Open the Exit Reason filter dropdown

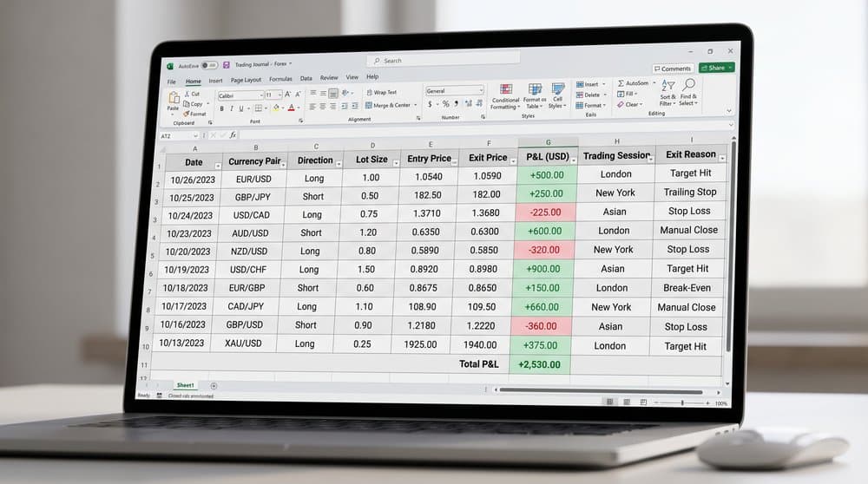[722, 158]
